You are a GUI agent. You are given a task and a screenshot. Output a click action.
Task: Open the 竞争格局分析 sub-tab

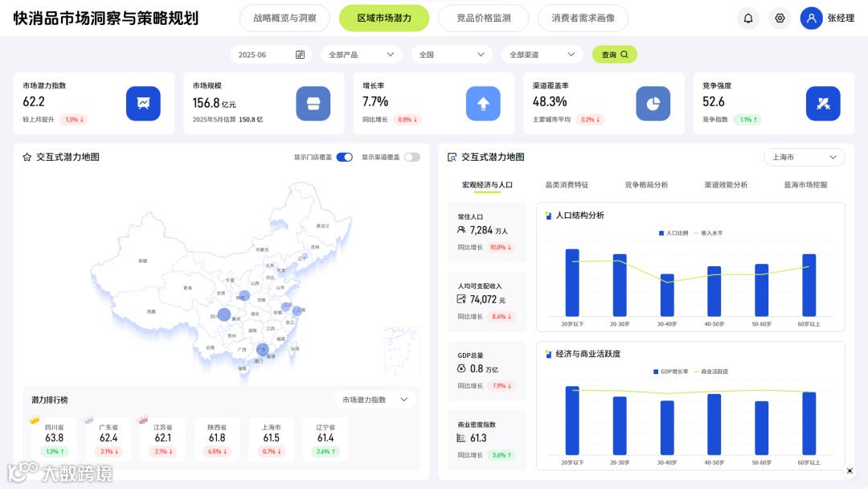tap(646, 185)
